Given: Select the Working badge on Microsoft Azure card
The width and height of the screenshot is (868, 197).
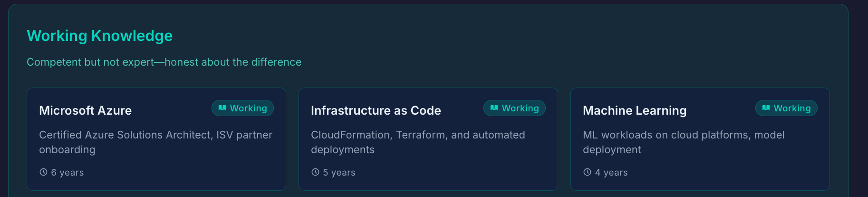Looking at the screenshot, I should pos(242,108).
